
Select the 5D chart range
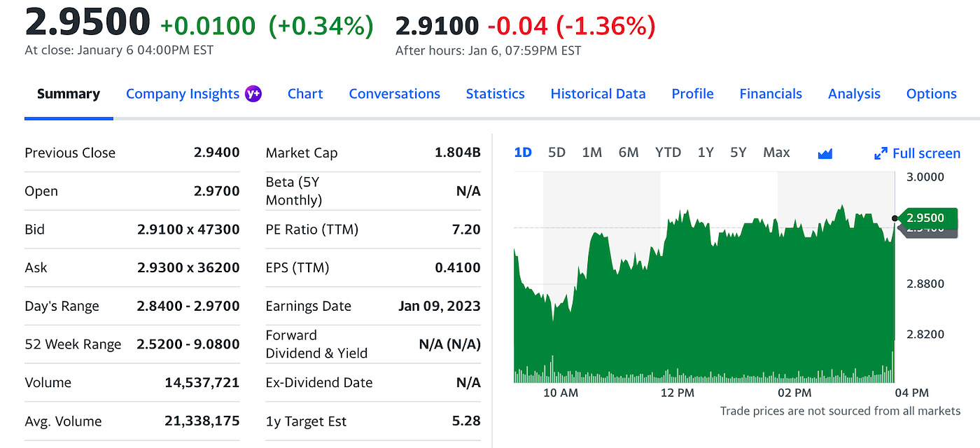tap(556, 153)
